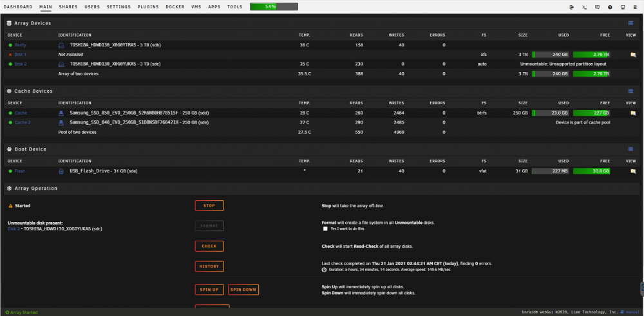Viewport: 644px width, 316px height.
Task: Open the Docker tab
Action: coord(175,7)
